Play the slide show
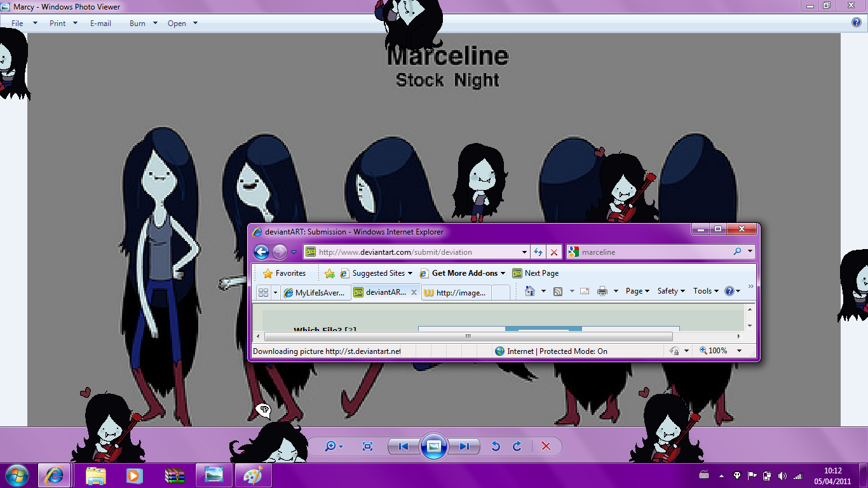This screenshot has width=868, height=488. click(434, 447)
